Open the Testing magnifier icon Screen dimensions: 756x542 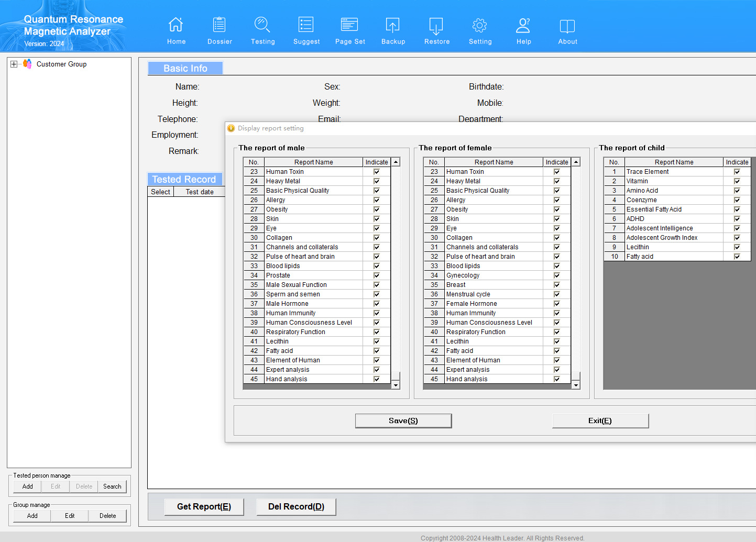click(262, 25)
